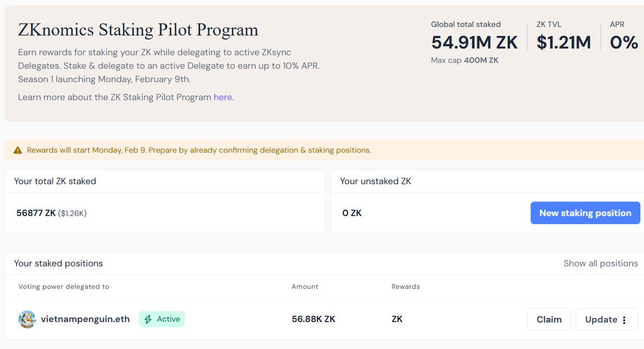Click the vietnampenguin.eth penguin avatar
Viewport: 644px width, 349px height.
(27, 320)
